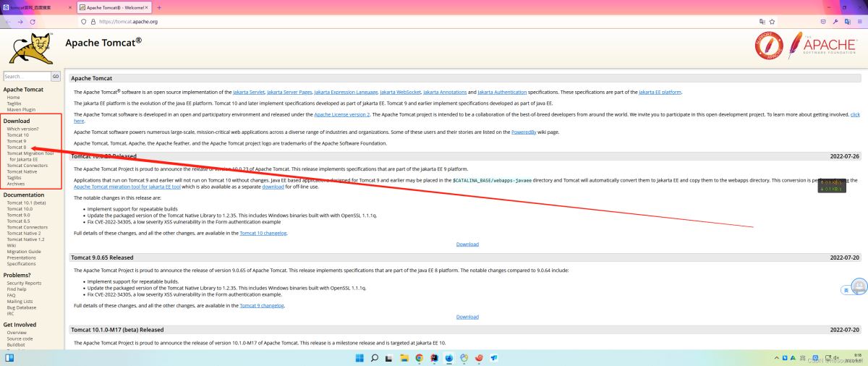Click Download under the Tomcat 10.0.23 release

pyautogui.click(x=467, y=244)
